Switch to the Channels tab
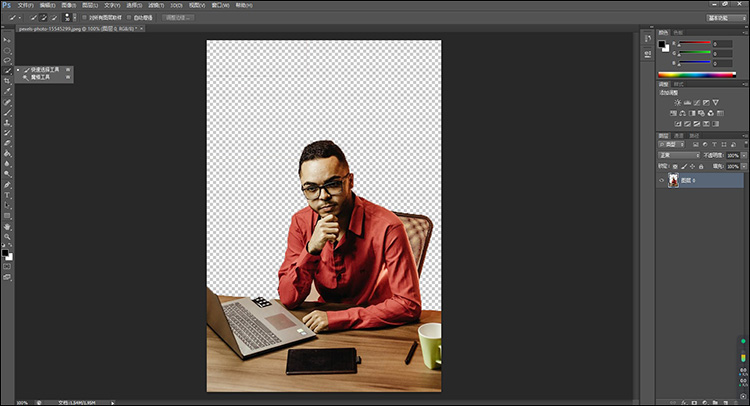This screenshot has height=406, width=750. tap(679, 136)
